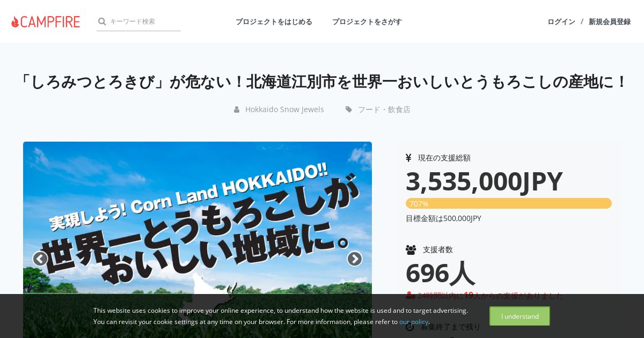Go to previous slide arrow on image
The width and height of the screenshot is (644, 338).
click(x=40, y=259)
